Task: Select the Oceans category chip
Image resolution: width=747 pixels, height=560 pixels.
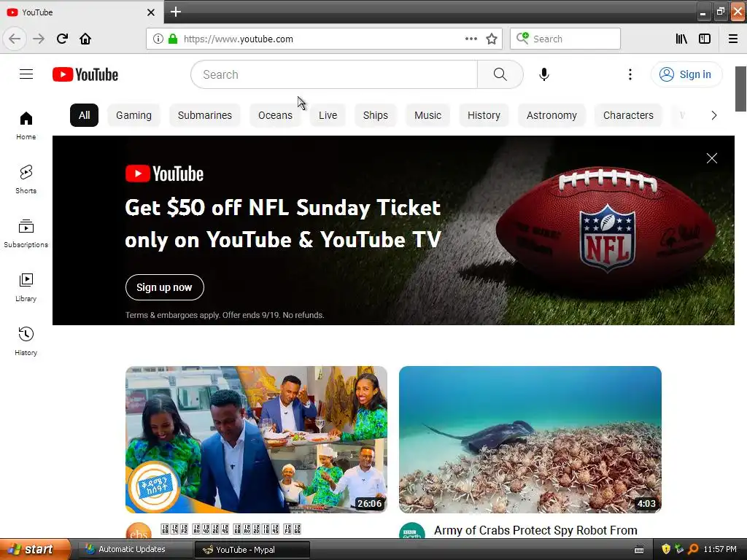Action: point(275,115)
